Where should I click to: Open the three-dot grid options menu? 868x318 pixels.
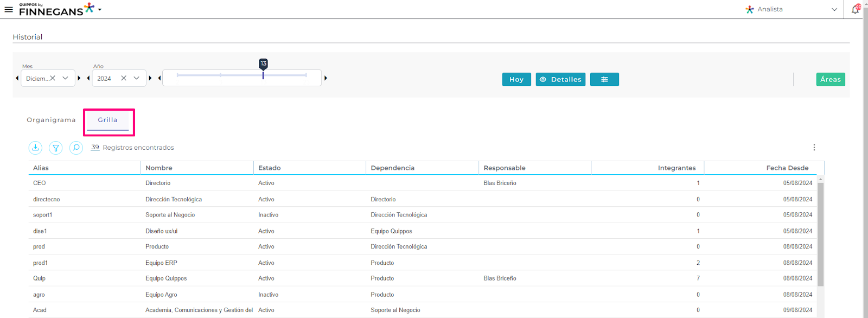click(814, 148)
